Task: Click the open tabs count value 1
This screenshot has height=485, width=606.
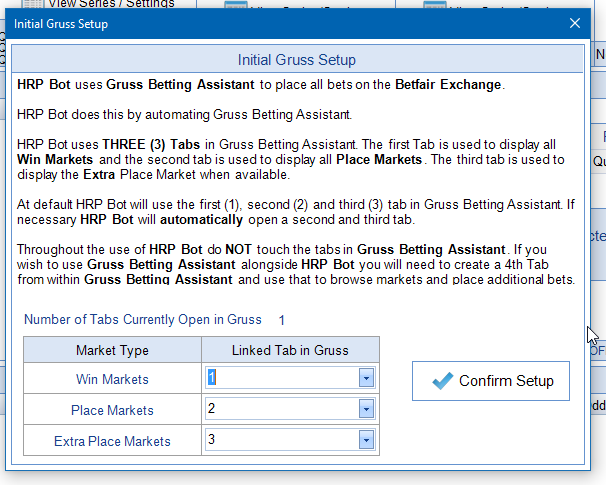Action: (x=282, y=320)
